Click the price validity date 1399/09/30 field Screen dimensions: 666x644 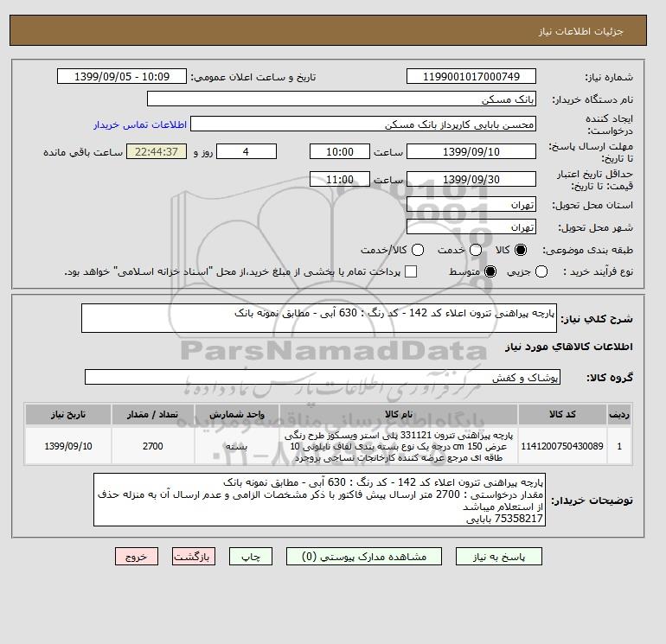pos(471,179)
